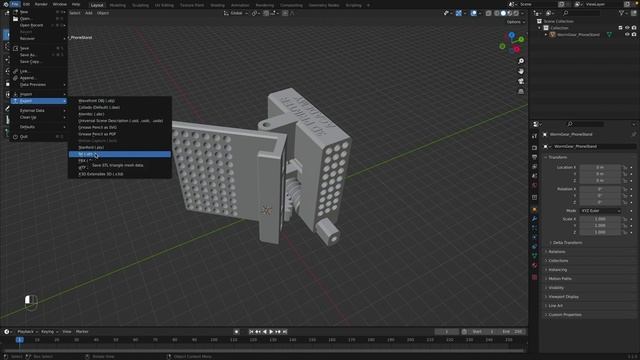Image resolution: width=640 pixels, height=360 pixels.
Task: Jump to timeline start button
Action: (251, 332)
